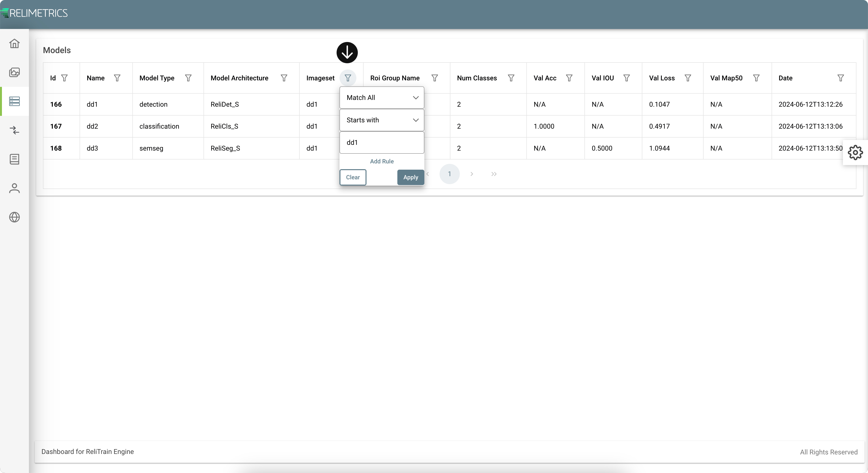
Task: Select row Id 166
Action: tap(56, 104)
